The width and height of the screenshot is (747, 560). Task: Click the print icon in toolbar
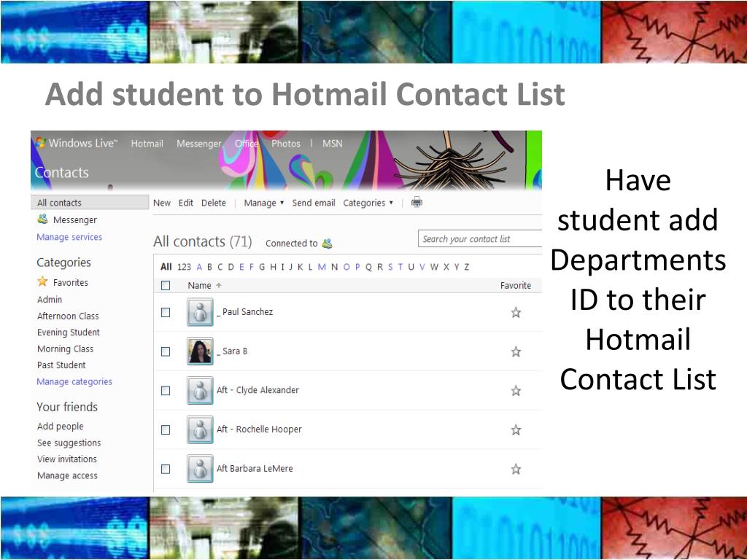click(x=417, y=203)
